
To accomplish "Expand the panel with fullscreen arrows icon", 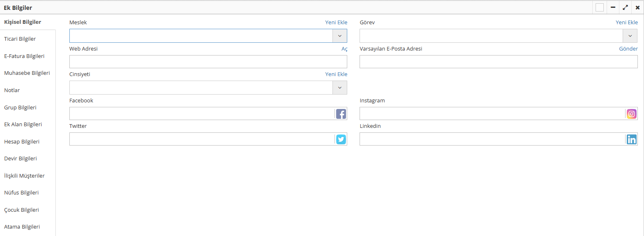I will click(x=625, y=7).
